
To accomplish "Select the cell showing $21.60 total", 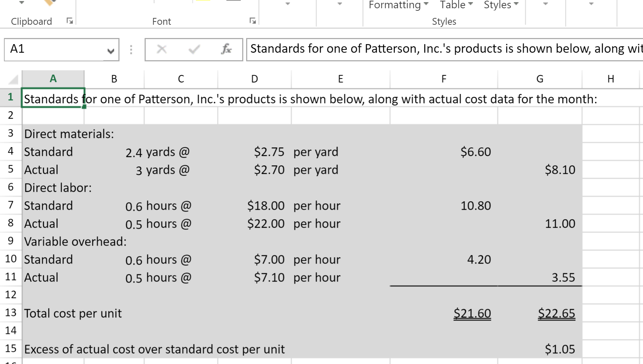I will (443, 313).
